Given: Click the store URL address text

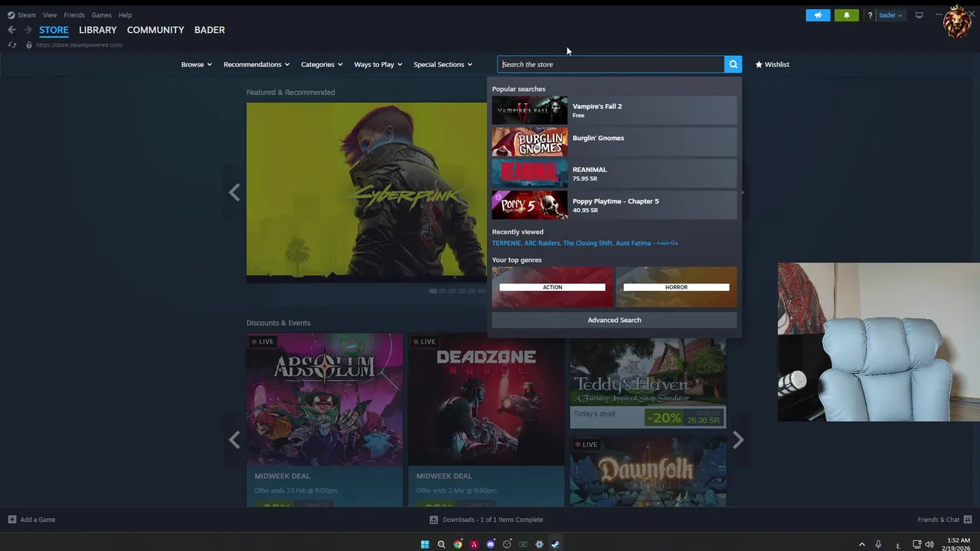Looking at the screenshot, I should coord(79,45).
